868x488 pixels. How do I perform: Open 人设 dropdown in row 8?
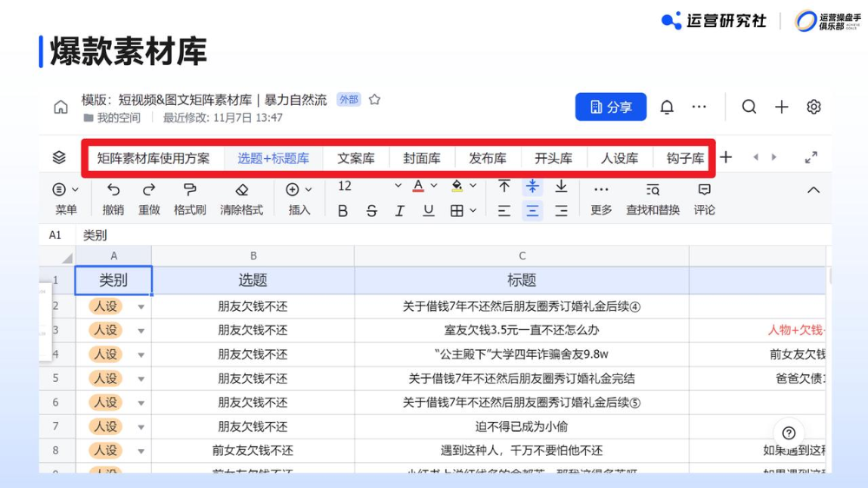[141, 452]
